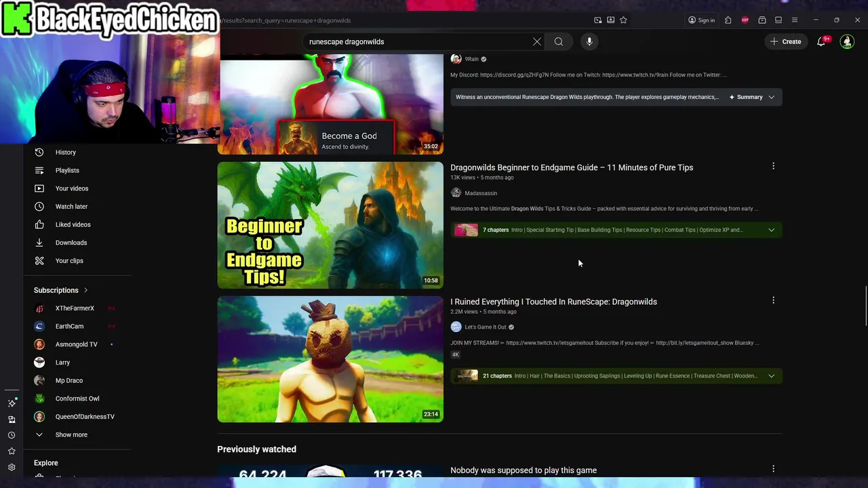Open I Ruined Everything I Touched title
This screenshot has height=488, width=868.
click(x=553, y=302)
